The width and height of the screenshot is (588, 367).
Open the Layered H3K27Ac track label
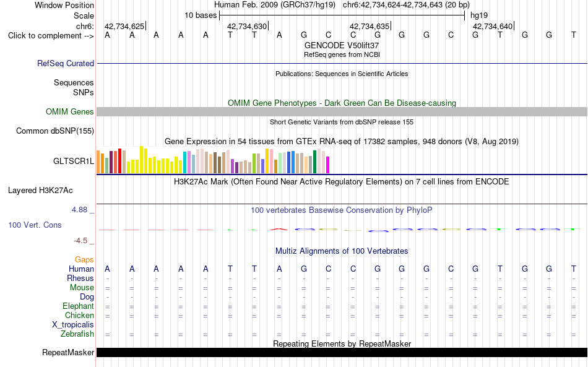pyautogui.click(x=40, y=191)
